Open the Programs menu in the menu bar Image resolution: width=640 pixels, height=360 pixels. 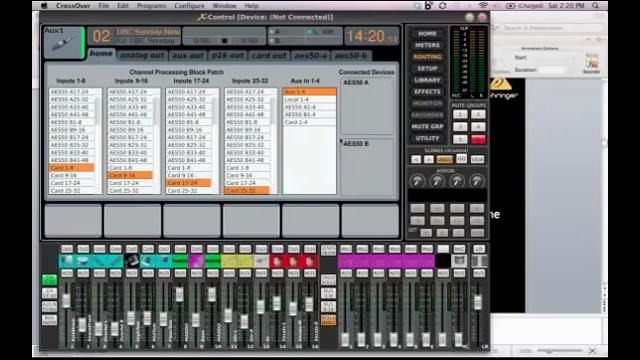(x=151, y=6)
